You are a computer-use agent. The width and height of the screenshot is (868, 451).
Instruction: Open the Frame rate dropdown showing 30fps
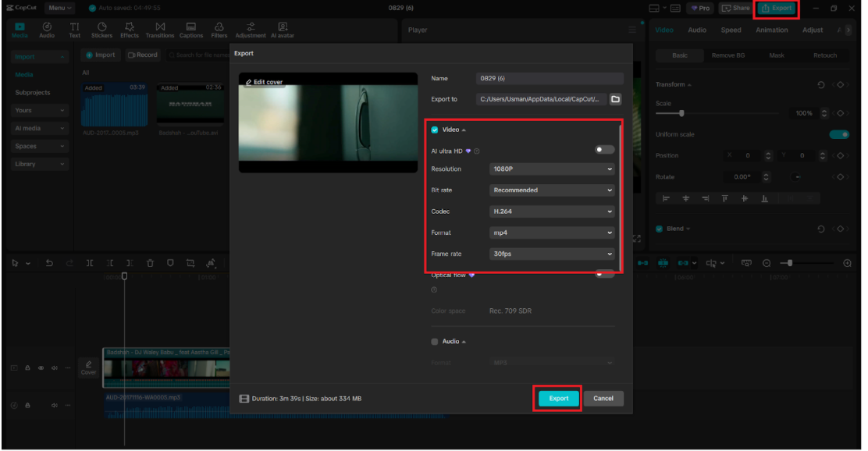click(553, 254)
